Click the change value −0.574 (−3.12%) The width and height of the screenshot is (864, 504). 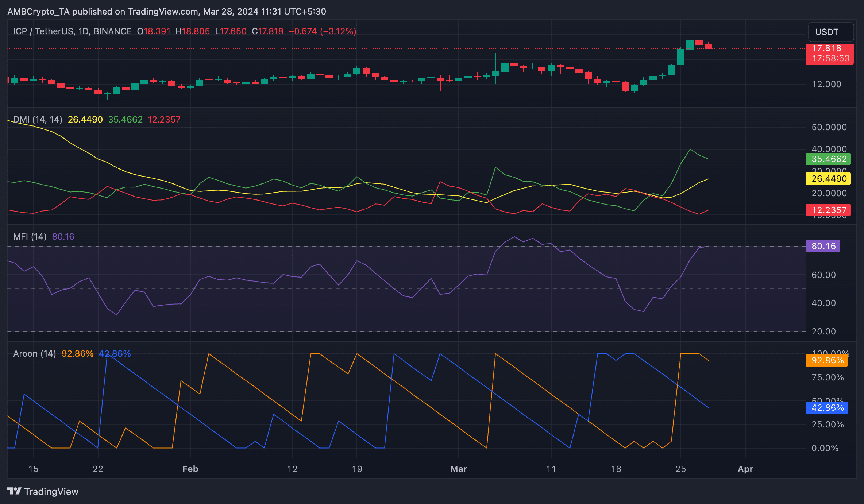(323, 31)
